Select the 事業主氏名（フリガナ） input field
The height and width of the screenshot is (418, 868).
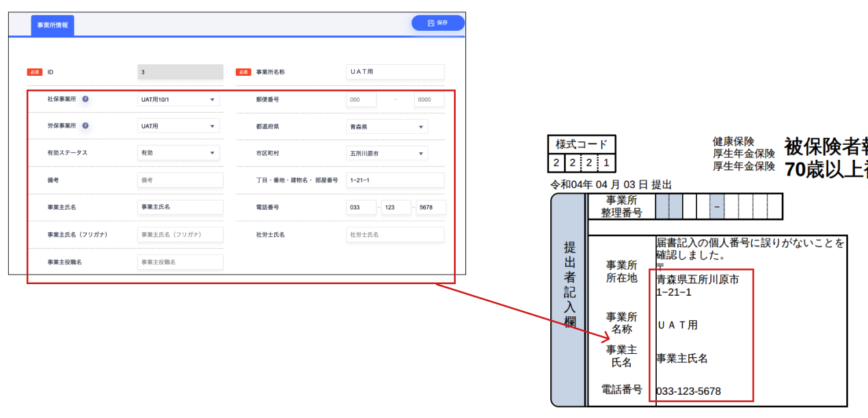tap(180, 234)
